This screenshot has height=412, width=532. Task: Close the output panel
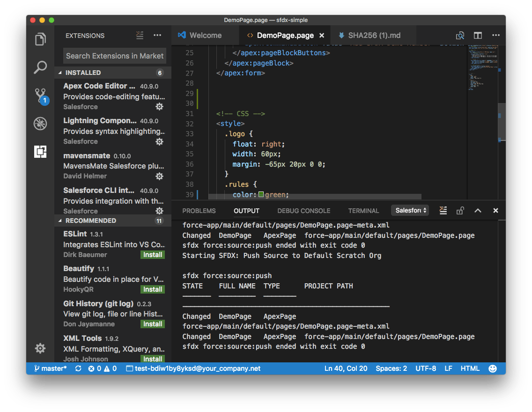tap(495, 211)
